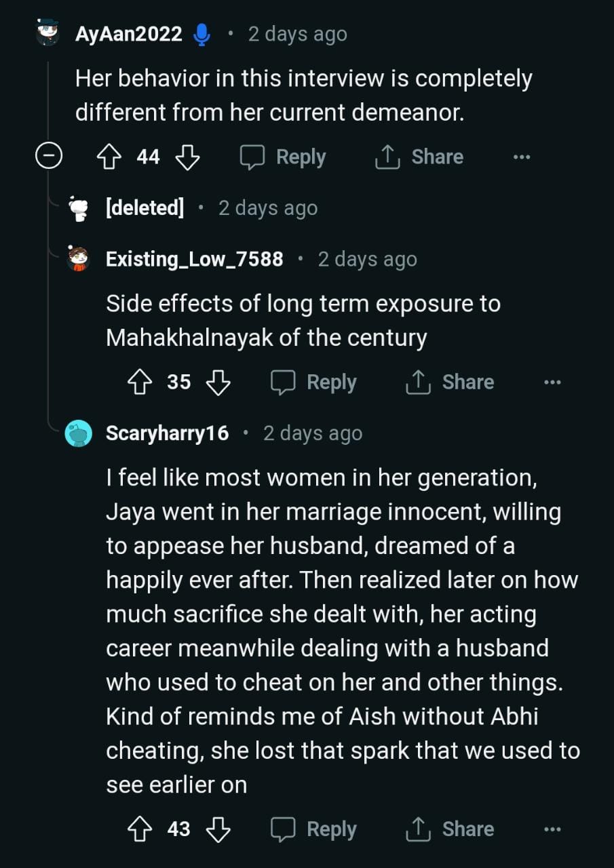Image resolution: width=614 pixels, height=868 pixels.
Task: Open more options on AyAan2022's comment
Action: (x=521, y=157)
